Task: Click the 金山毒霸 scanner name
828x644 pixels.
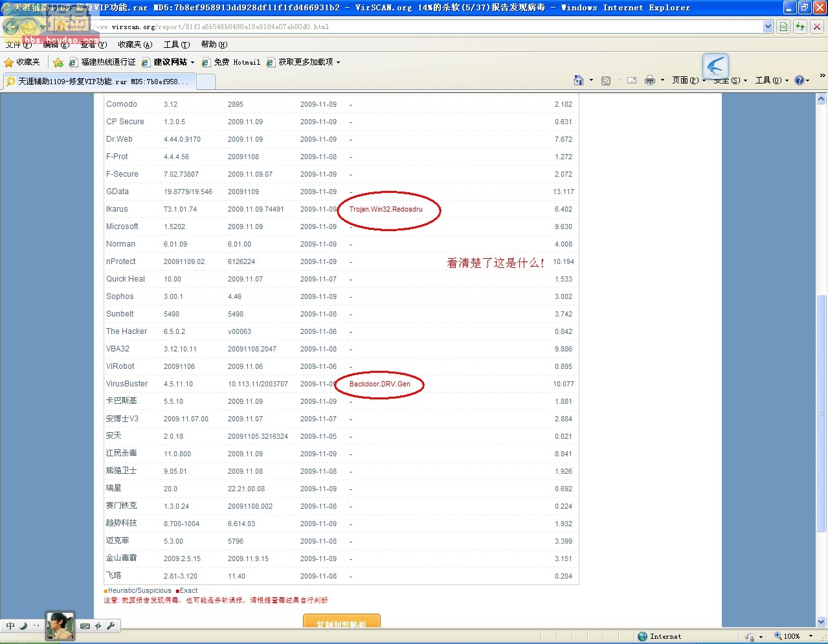Action: 122,558
